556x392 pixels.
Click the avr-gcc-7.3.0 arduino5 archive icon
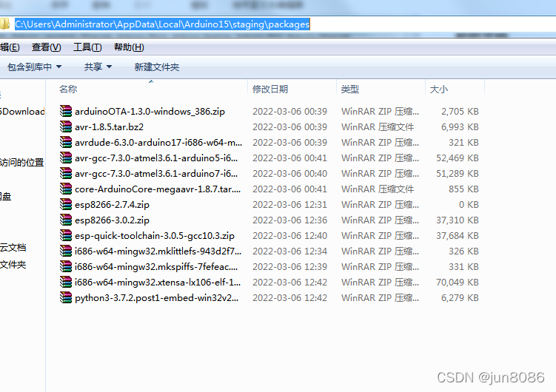pos(66,158)
